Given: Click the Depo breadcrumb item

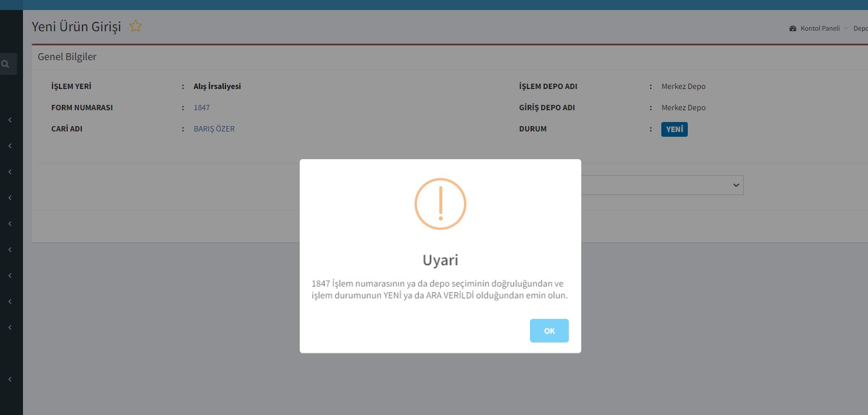Looking at the screenshot, I should (860, 29).
